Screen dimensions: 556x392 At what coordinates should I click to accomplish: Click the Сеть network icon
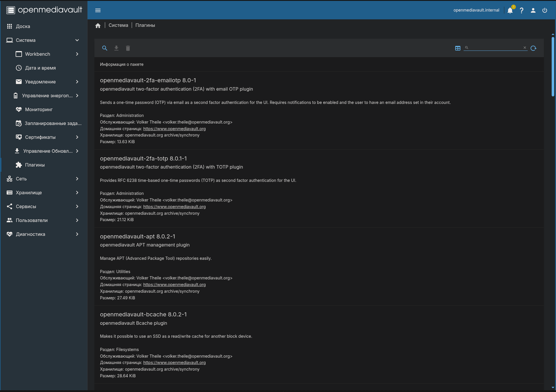(10, 179)
